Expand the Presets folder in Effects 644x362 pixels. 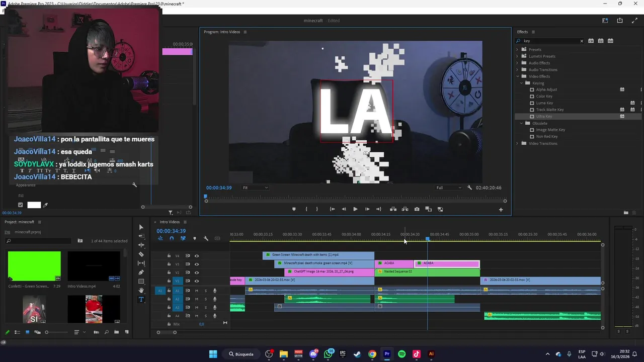517,49
